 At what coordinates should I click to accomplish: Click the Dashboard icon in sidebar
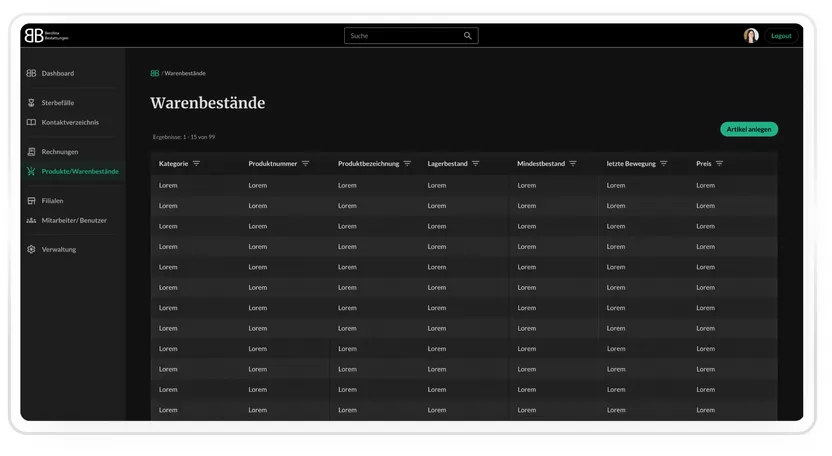[31, 73]
